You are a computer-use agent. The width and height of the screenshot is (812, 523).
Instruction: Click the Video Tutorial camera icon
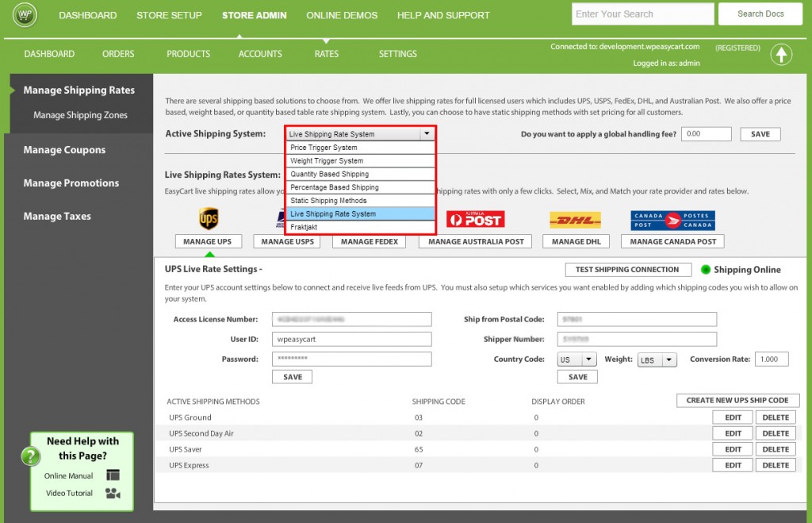pyautogui.click(x=113, y=493)
